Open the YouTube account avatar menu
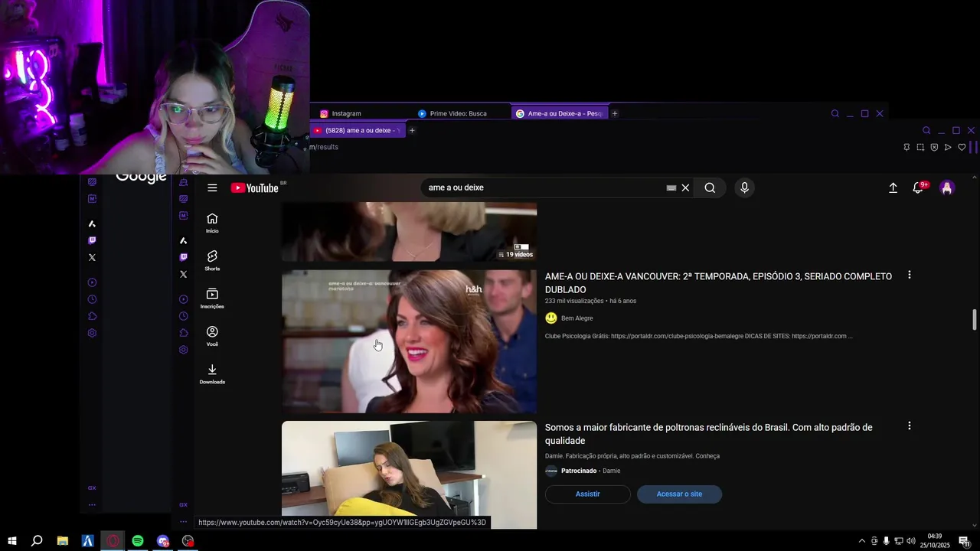980x551 pixels. [x=947, y=187]
